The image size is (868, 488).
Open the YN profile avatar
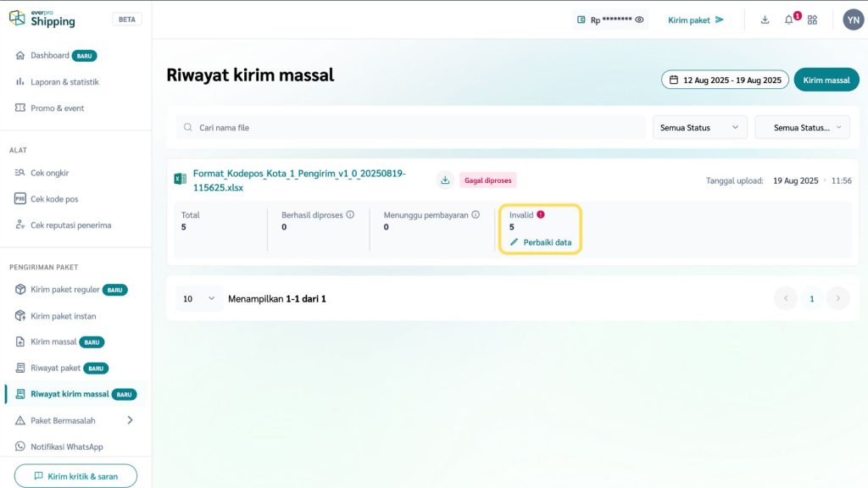click(853, 19)
